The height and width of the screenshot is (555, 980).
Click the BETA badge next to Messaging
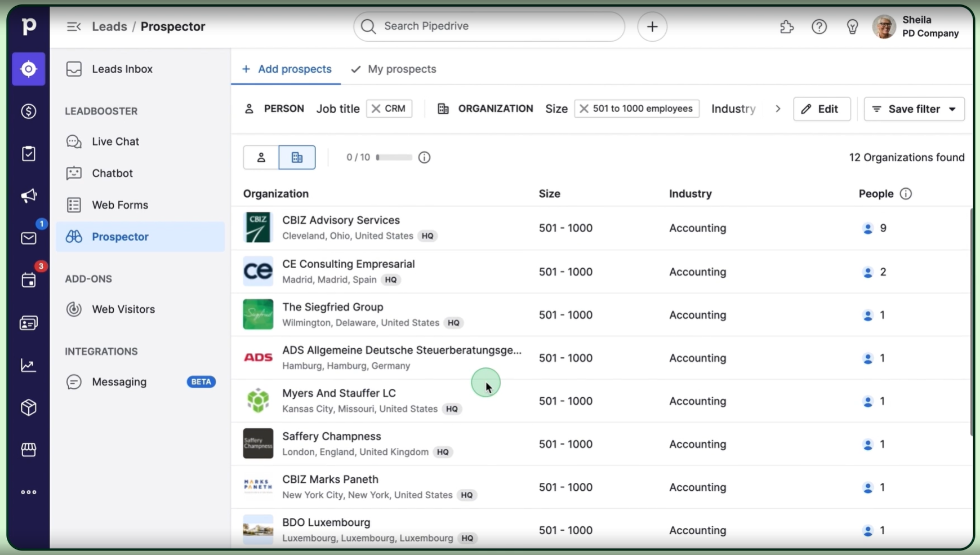point(201,382)
